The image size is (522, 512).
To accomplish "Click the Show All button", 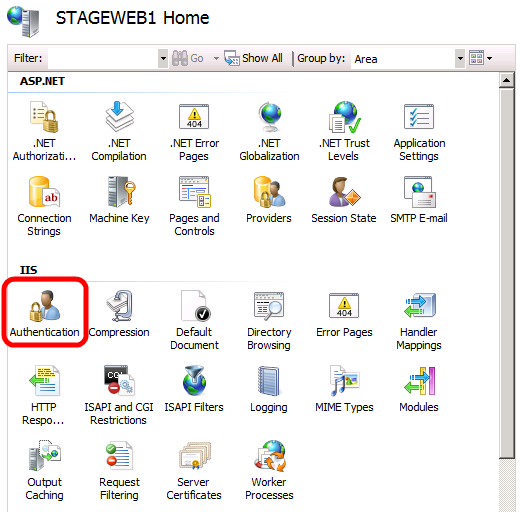I will pos(254,58).
